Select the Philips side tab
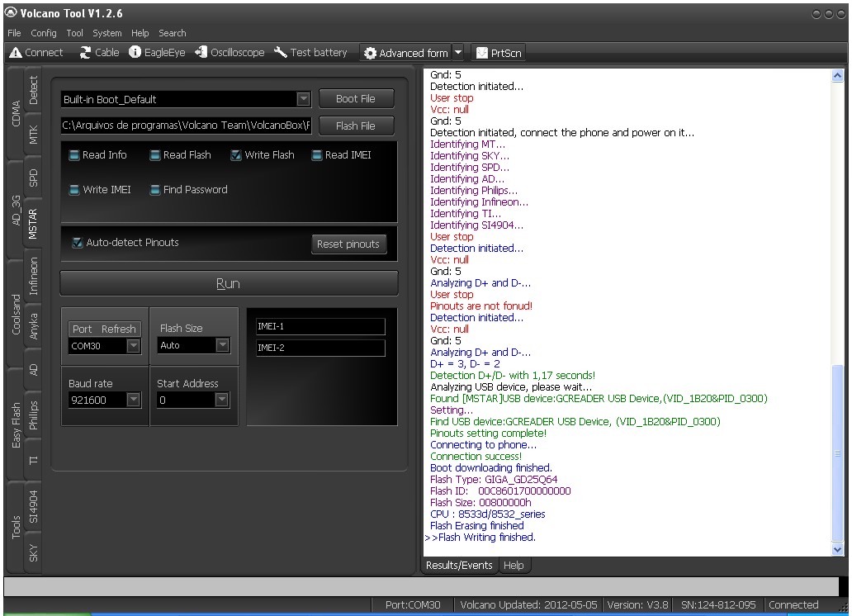This screenshot has height=616, width=852. pos(33,415)
